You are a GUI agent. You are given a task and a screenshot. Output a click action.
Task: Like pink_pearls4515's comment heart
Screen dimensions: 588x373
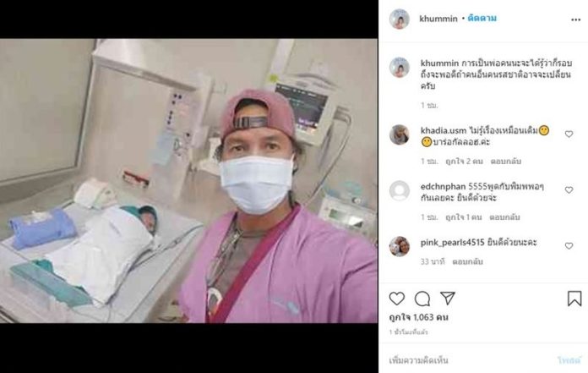(x=569, y=246)
